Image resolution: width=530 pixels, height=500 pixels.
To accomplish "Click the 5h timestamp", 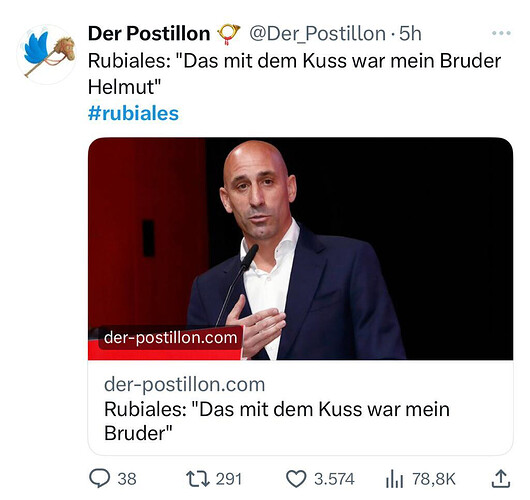I will (410, 34).
